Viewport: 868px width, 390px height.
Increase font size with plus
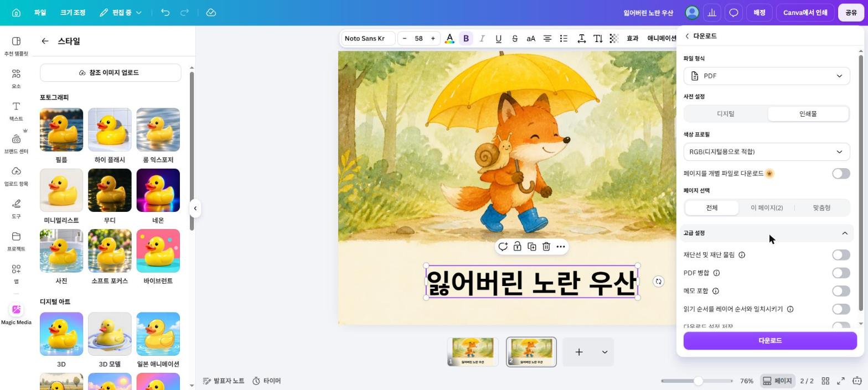coord(433,38)
